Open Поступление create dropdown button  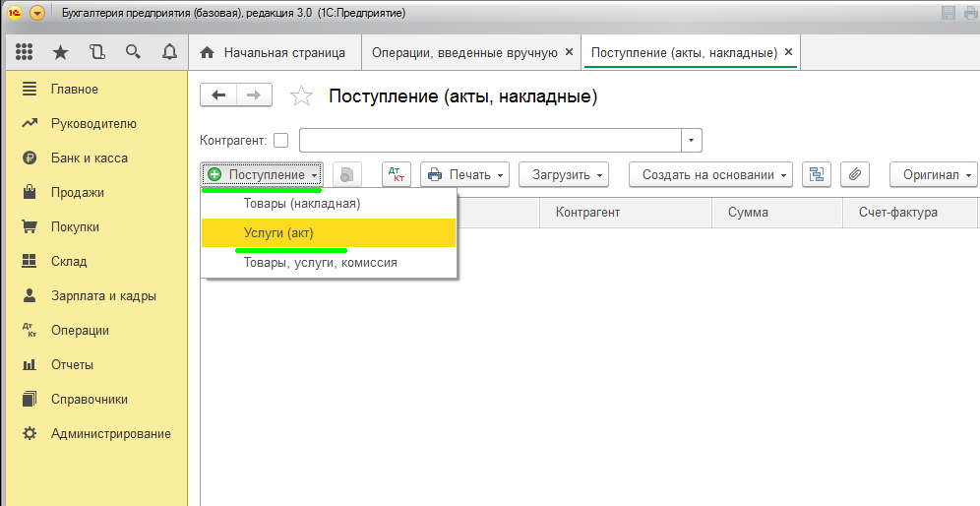[x=262, y=174]
